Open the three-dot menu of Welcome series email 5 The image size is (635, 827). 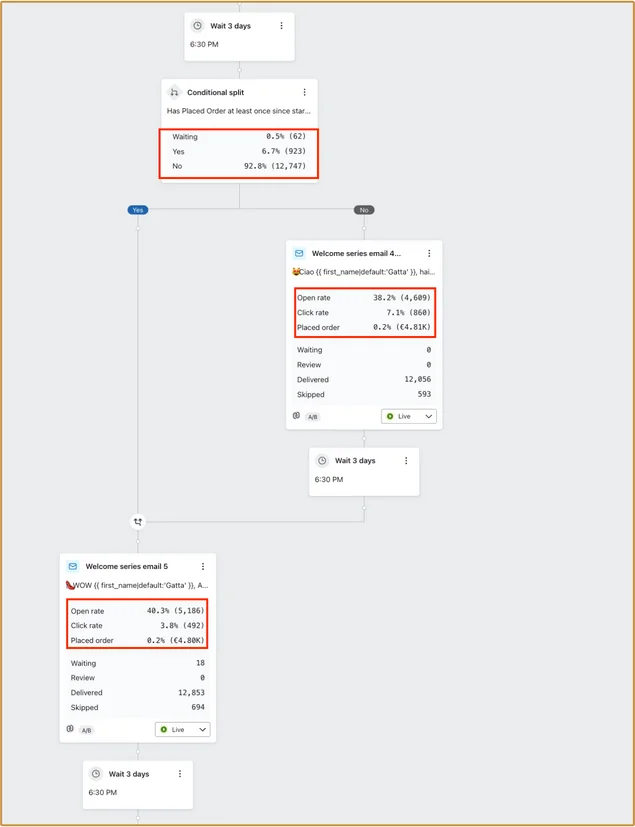click(x=203, y=566)
